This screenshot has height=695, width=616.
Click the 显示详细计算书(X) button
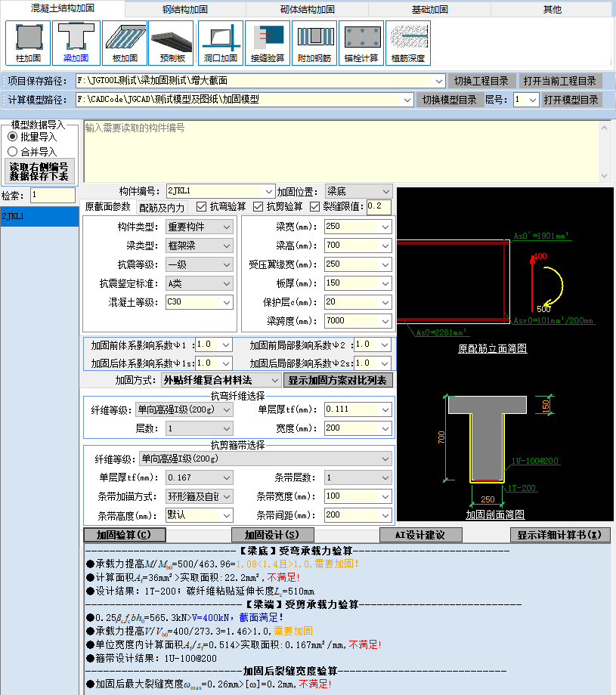click(559, 535)
